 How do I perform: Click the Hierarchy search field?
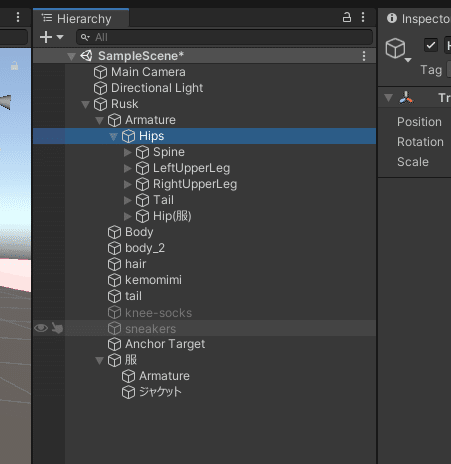click(224, 37)
